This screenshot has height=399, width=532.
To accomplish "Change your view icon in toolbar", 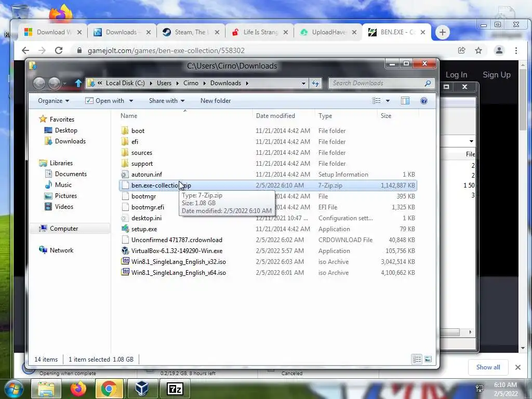I will pyautogui.click(x=376, y=101).
